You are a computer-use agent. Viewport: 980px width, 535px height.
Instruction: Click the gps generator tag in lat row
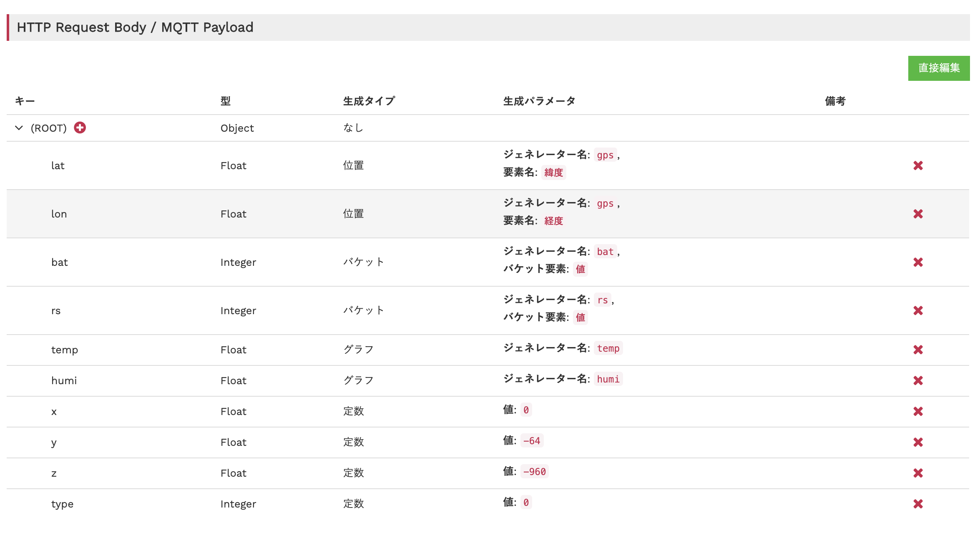(x=605, y=155)
